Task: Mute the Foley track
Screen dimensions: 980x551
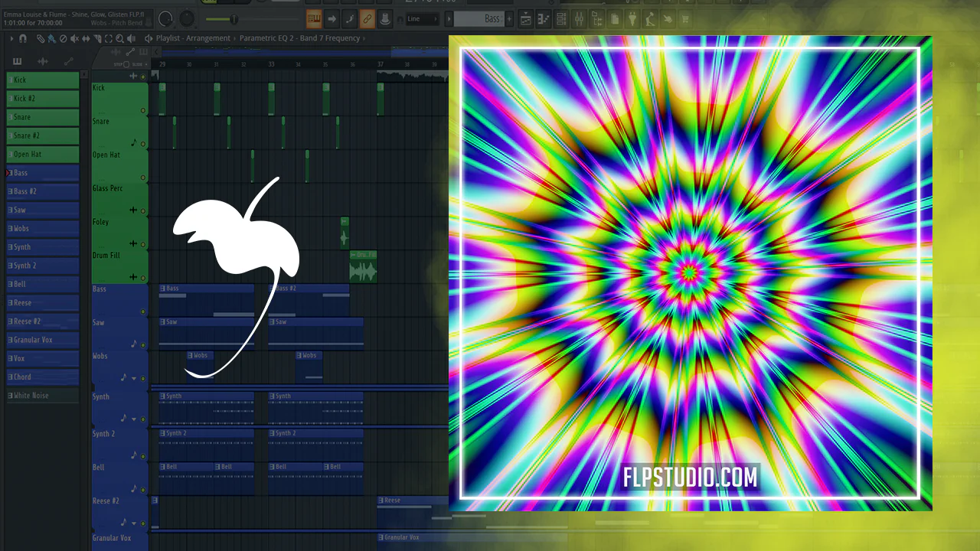Action: [x=143, y=244]
